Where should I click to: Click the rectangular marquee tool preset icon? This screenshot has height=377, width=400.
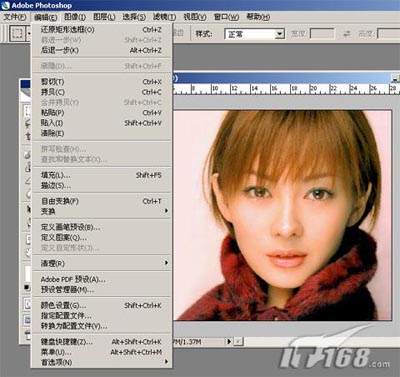[x=17, y=33]
